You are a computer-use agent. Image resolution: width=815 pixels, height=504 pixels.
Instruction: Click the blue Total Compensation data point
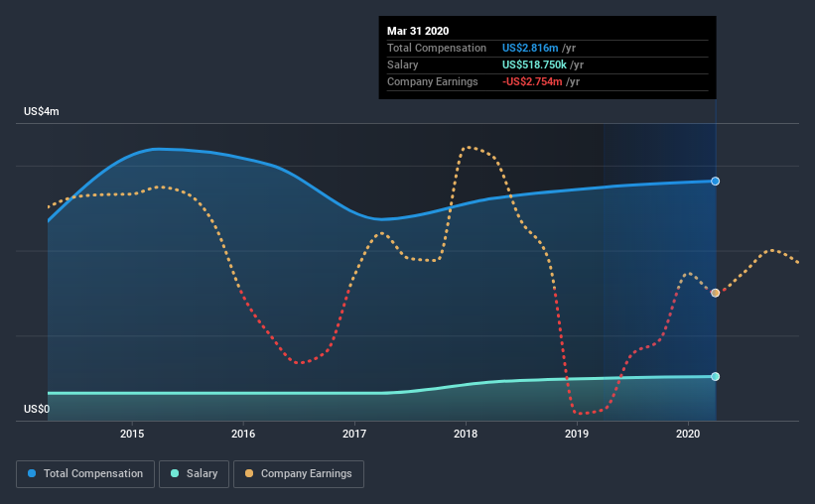tap(715, 181)
